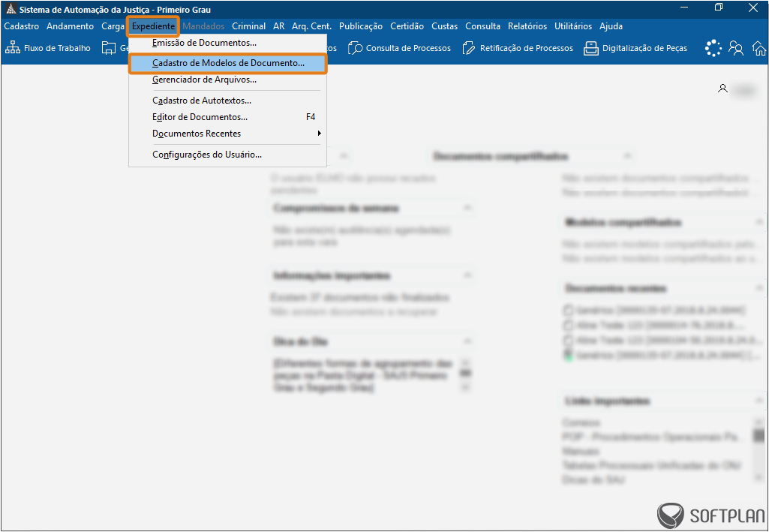Open Configurações do Usuário
The height and width of the screenshot is (532, 769).
[227, 155]
